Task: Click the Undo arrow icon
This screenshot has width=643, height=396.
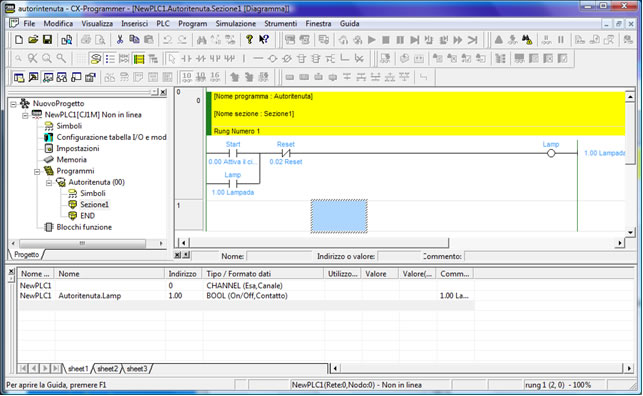Action: point(167,40)
